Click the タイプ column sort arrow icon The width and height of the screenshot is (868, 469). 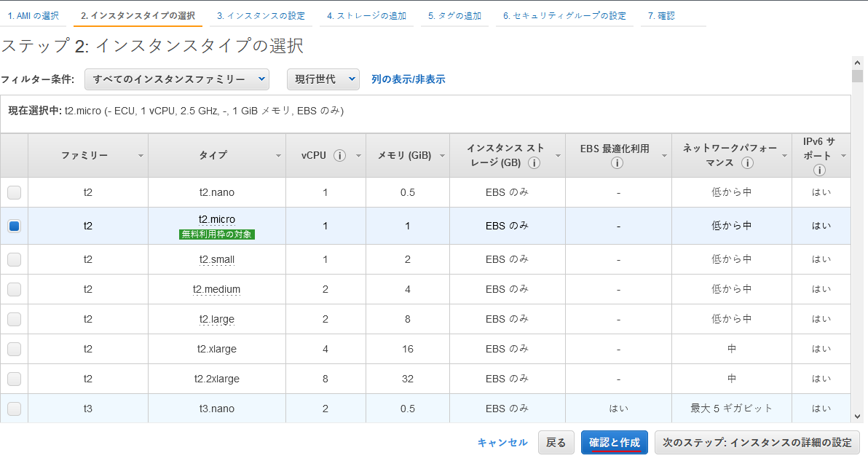tap(277, 155)
